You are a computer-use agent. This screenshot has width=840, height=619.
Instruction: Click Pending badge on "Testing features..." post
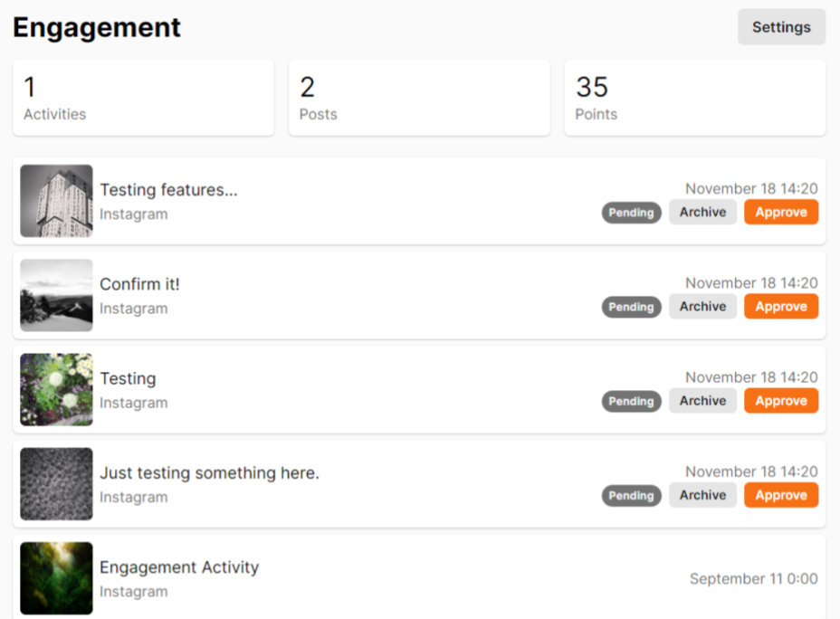pos(631,213)
